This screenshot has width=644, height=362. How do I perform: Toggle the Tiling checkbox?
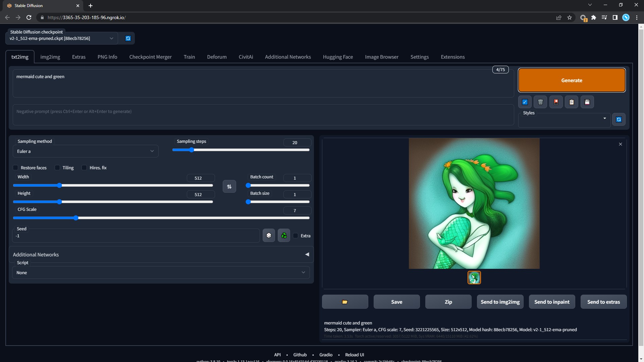(x=57, y=168)
